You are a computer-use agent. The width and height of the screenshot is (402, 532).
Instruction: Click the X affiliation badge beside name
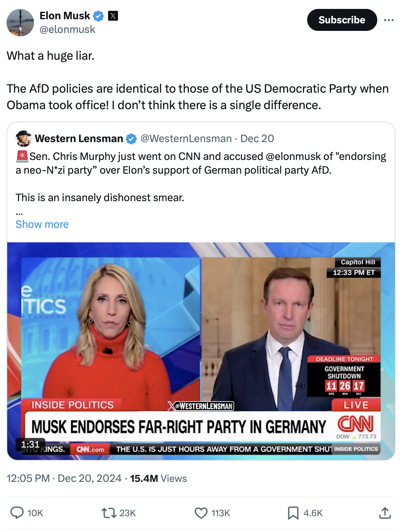pyautogui.click(x=113, y=16)
